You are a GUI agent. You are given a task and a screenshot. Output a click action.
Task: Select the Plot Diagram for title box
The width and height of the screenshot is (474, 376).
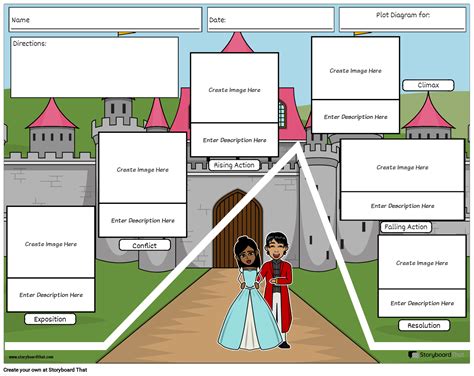point(402,20)
